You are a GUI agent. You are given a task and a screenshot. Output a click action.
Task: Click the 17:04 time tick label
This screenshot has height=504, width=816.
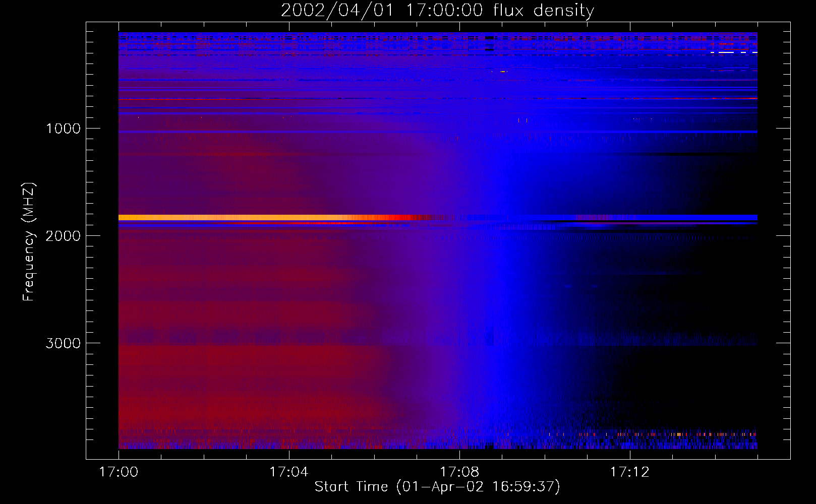288,472
